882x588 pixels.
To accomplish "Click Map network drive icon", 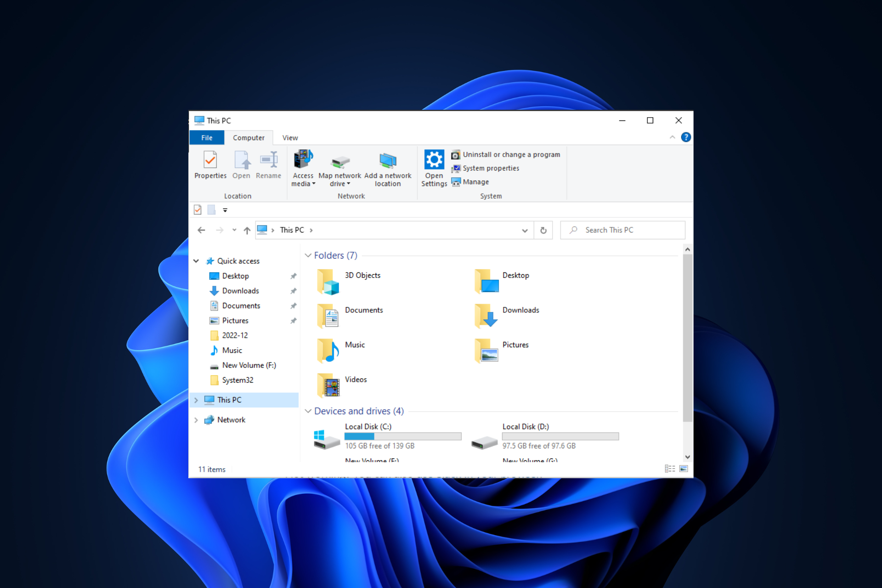I will click(340, 162).
